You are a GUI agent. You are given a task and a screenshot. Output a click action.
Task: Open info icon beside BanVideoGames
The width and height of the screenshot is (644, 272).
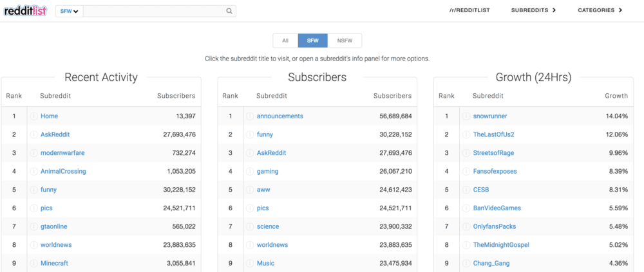(x=466, y=208)
